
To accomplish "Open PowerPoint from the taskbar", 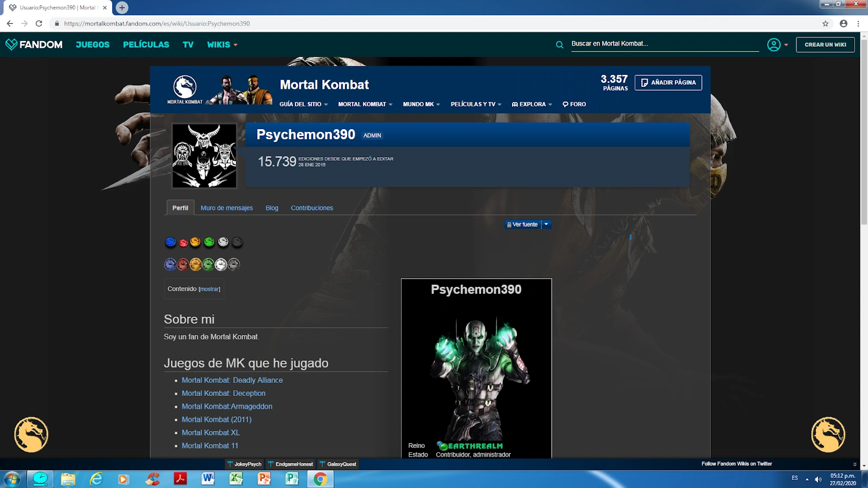I will point(264,479).
